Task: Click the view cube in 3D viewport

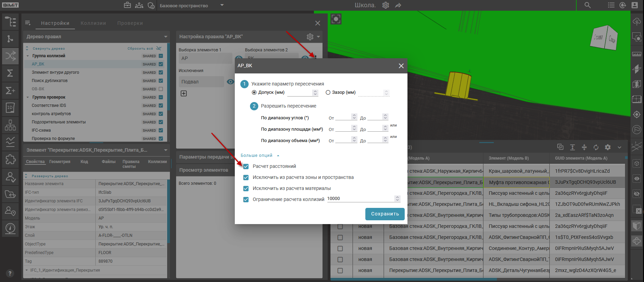Action: tap(605, 38)
